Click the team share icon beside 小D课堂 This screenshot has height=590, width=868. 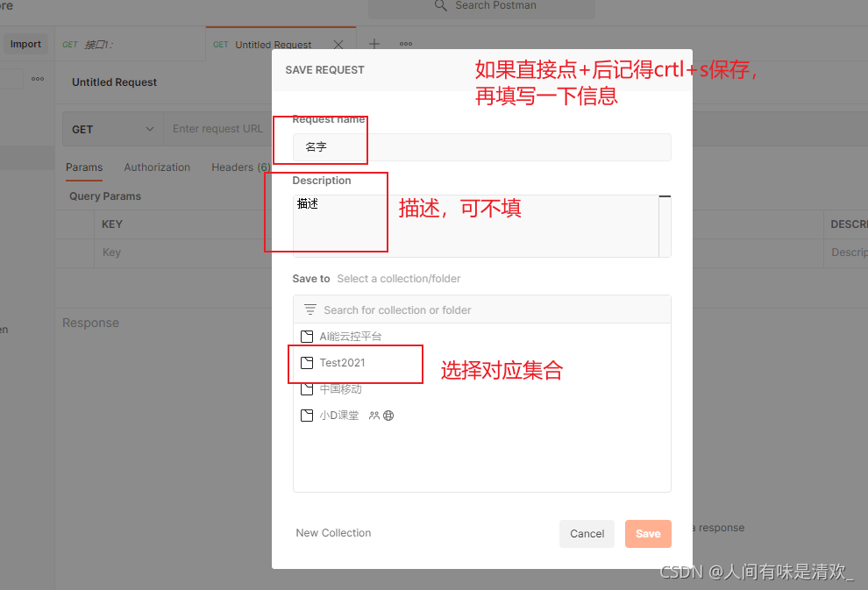[x=374, y=415]
